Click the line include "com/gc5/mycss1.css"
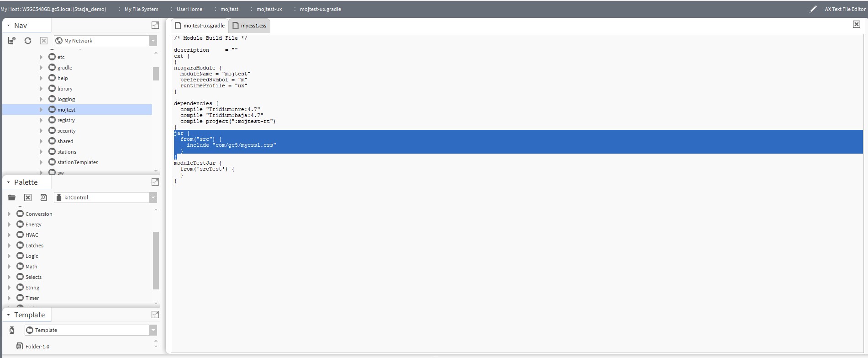Viewport: 868px width, 358px height. [231, 145]
